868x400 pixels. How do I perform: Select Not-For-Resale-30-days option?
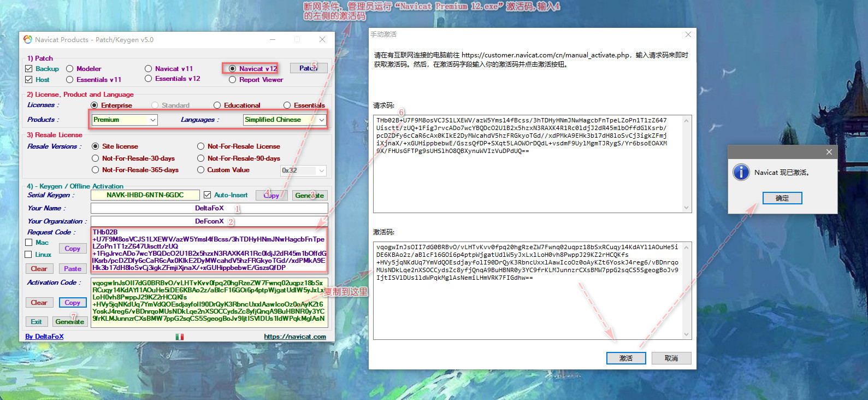pyautogui.click(x=96, y=158)
